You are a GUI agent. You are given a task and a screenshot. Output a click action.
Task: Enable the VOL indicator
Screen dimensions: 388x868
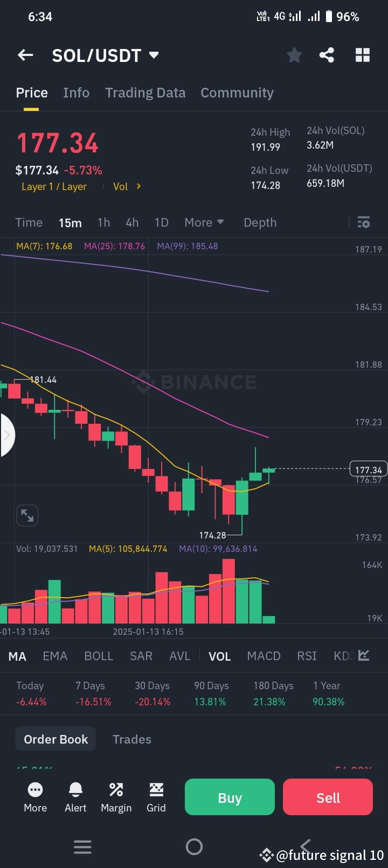[219, 656]
